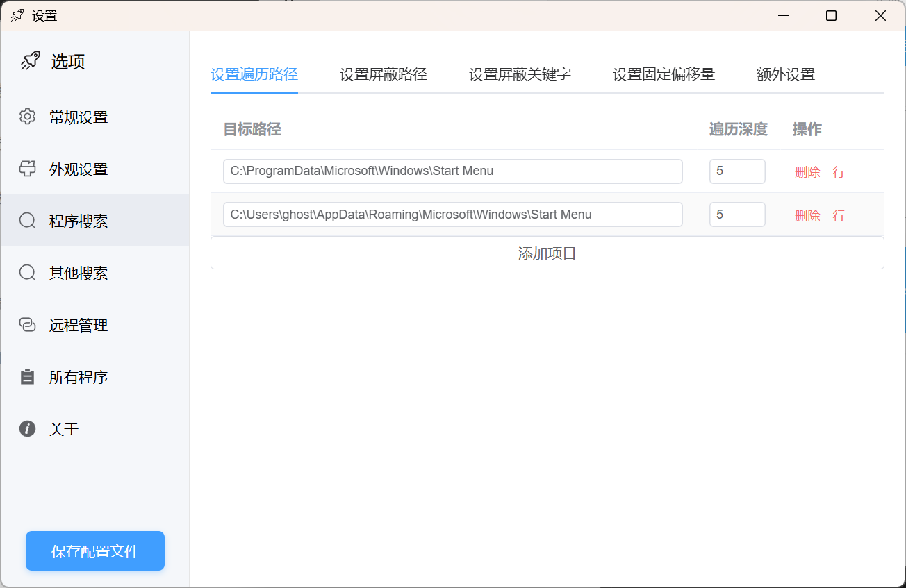Click the rocket icon next to 选项
This screenshot has height=588, width=906.
click(x=30, y=61)
